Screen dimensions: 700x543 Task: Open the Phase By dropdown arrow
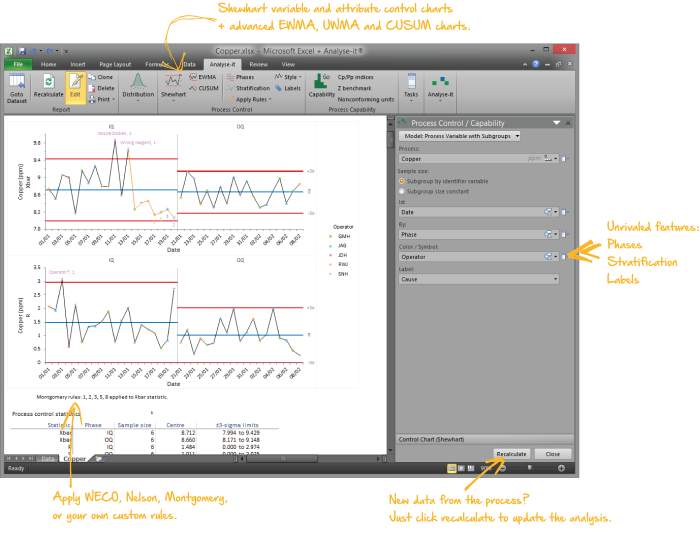555,234
